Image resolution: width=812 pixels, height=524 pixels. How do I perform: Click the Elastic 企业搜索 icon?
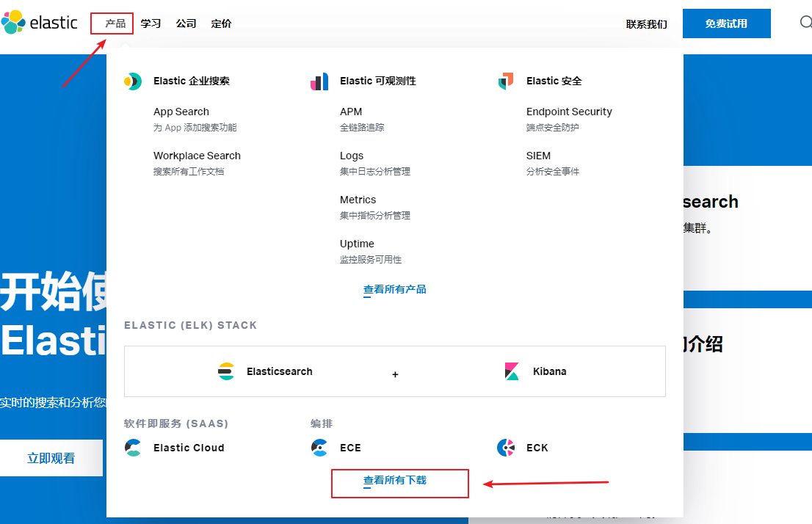(133, 81)
